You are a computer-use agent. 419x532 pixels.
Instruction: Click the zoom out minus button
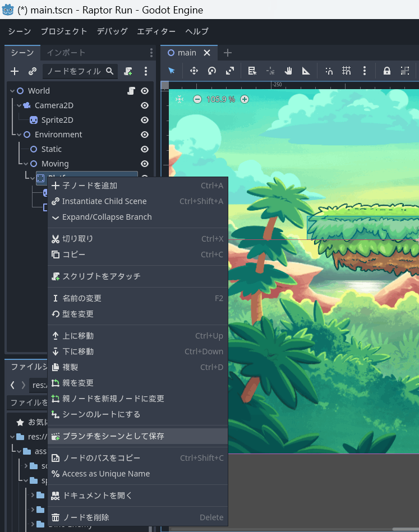coord(197,99)
